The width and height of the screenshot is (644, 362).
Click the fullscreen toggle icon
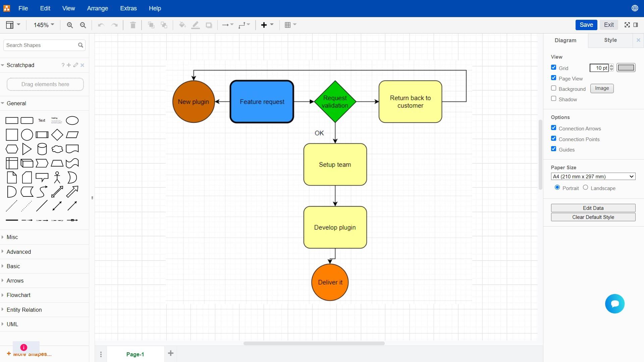pos(627,25)
